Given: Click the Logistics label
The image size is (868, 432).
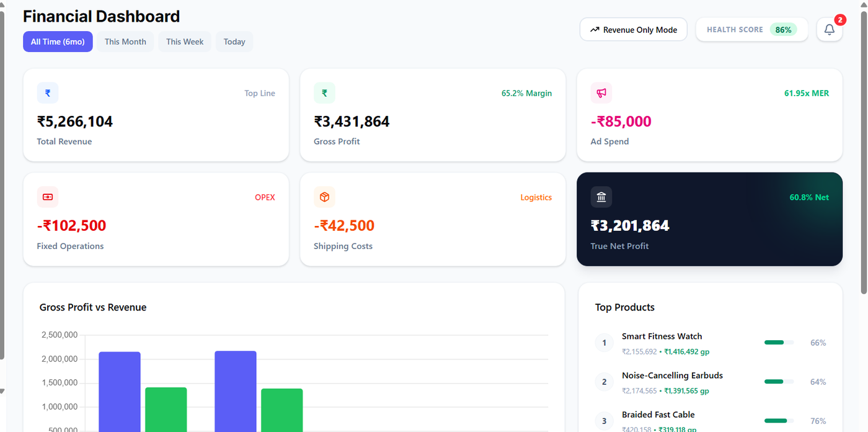Looking at the screenshot, I should point(536,197).
